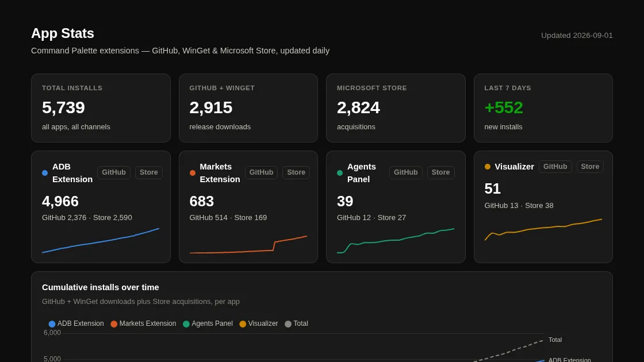The height and width of the screenshot is (362, 644).
Task: Click the green dot beside Agents Panel card title
Action: [340, 173]
